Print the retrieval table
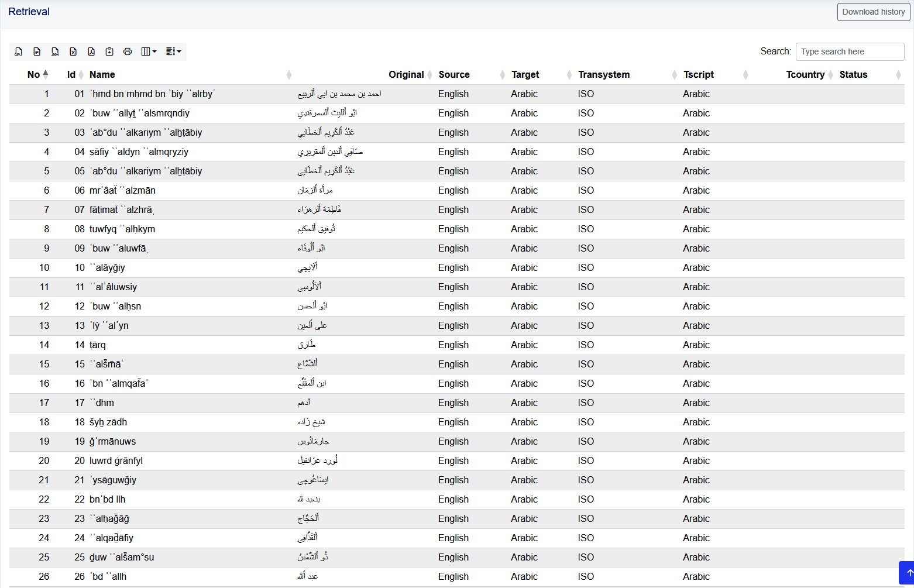Screen dimensions: 914x588 (128, 51)
